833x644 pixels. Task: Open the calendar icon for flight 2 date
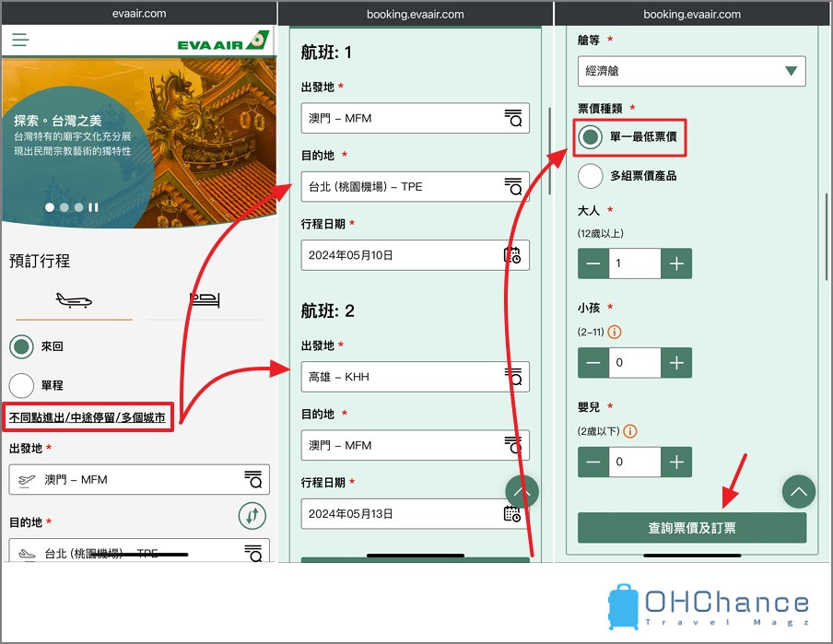(512, 513)
